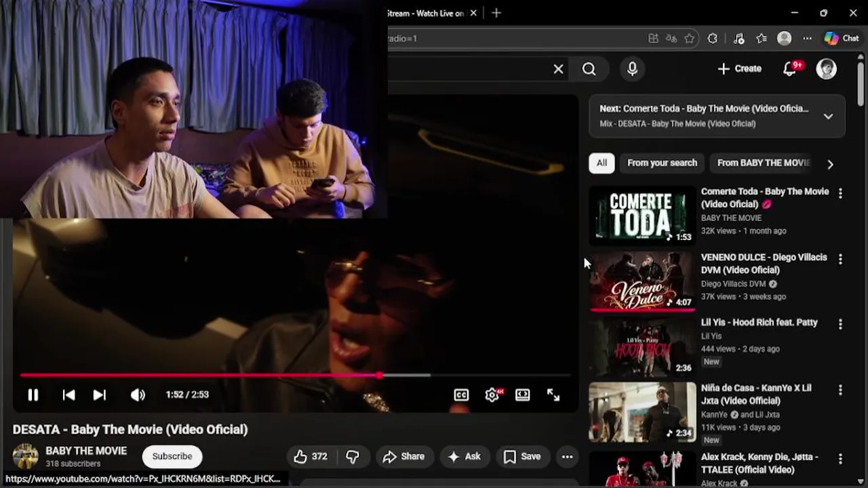Viewport: 868px width, 488px height.
Task: Open the Ask AI button
Action: point(465,457)
